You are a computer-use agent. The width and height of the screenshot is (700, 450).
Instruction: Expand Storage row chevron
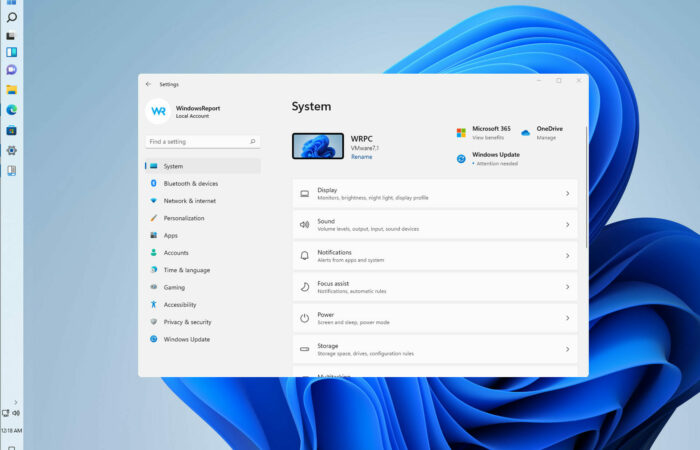(x=567, y=350)
